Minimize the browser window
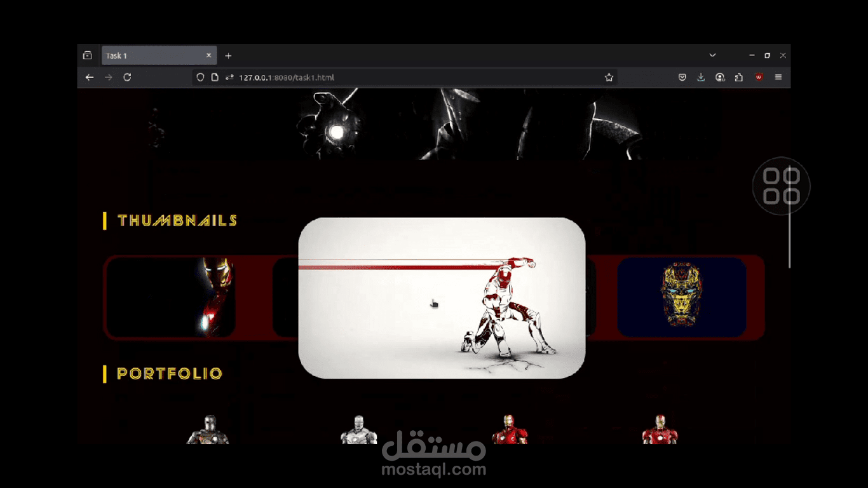The width and height of the screenshot is (868, 488). (752, 55)
